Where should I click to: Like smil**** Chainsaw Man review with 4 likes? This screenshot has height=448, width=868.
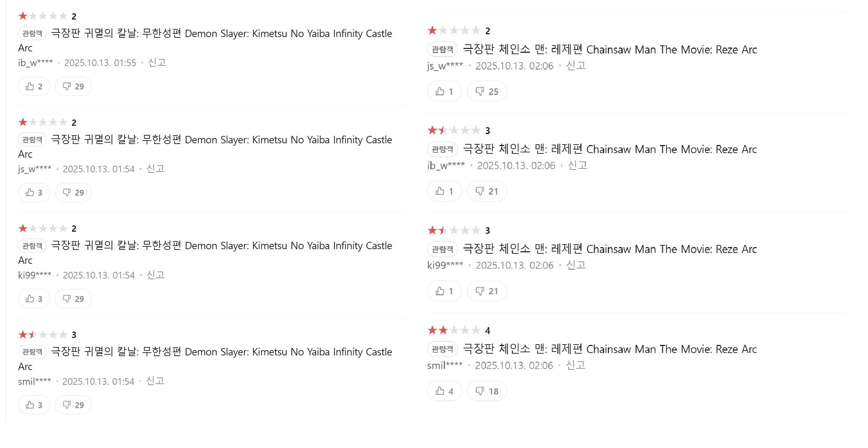(x=444, y=391)
